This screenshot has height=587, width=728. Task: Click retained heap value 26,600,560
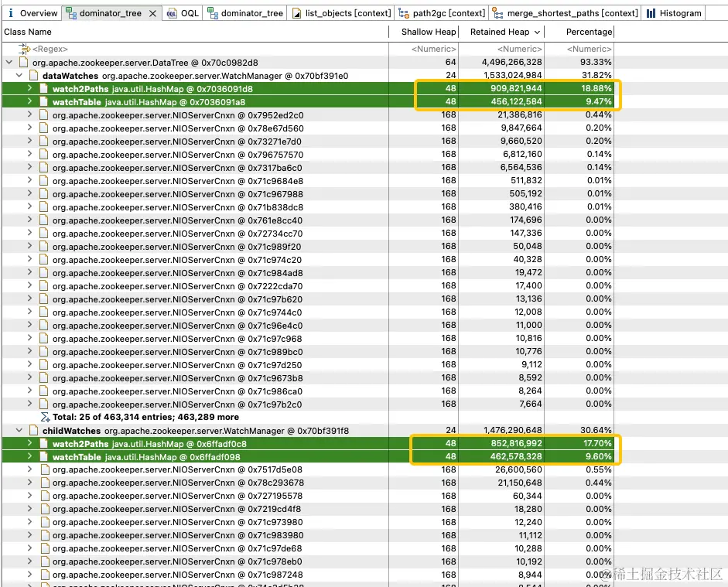pos(518,469)
